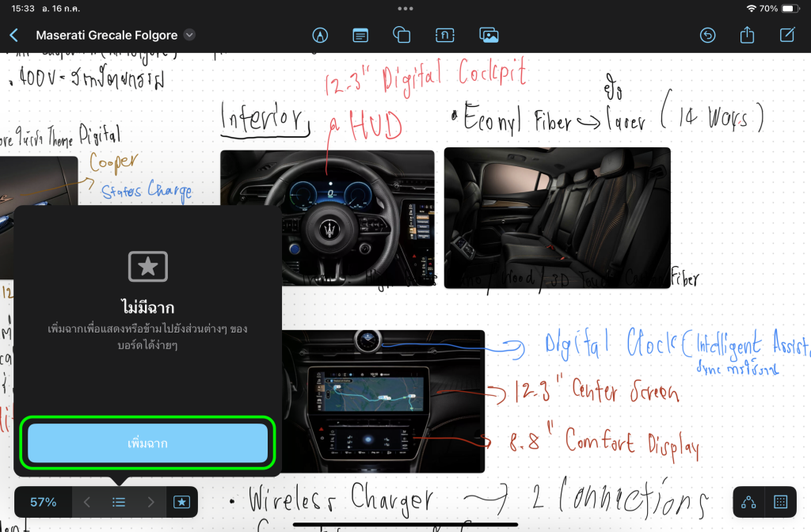Insert a sticky note
The image size is (811, 532).
pyautogui.click(x=360, y=35)
